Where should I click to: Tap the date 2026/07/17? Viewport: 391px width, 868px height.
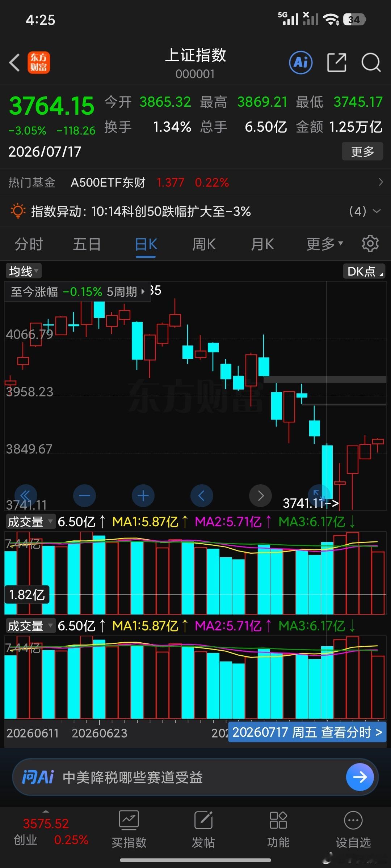(x=45, y=152)
